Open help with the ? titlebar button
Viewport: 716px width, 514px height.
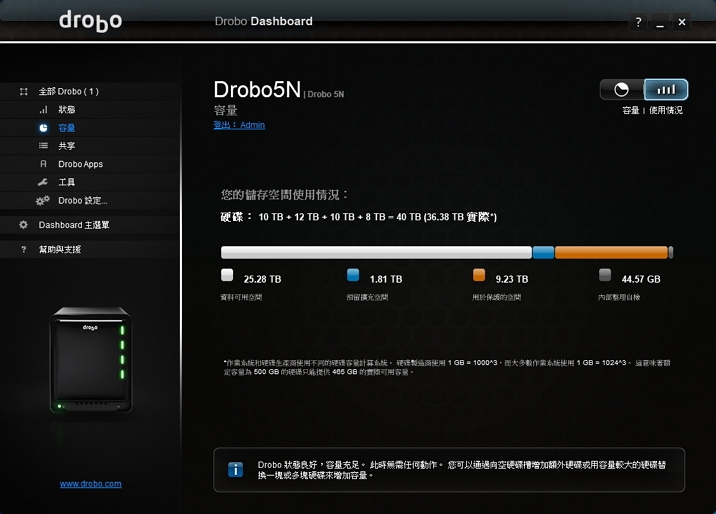pos(638,22)
